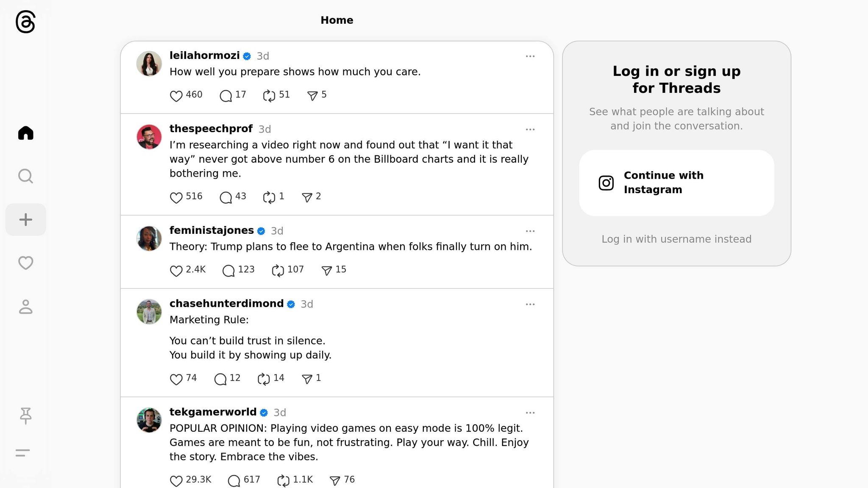
Task: Share feministajones's post via send icon
Action: coord(326,270)
